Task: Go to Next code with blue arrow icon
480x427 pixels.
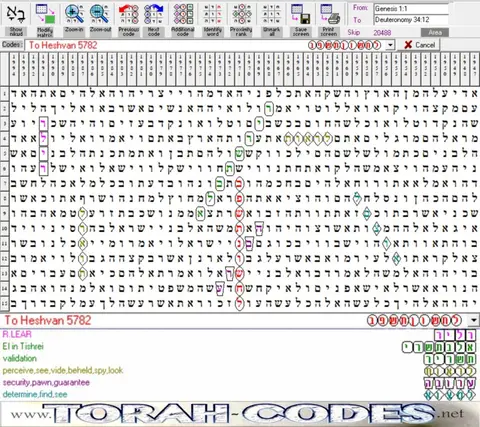Action: pyautogui.click(x=154, y=14)
